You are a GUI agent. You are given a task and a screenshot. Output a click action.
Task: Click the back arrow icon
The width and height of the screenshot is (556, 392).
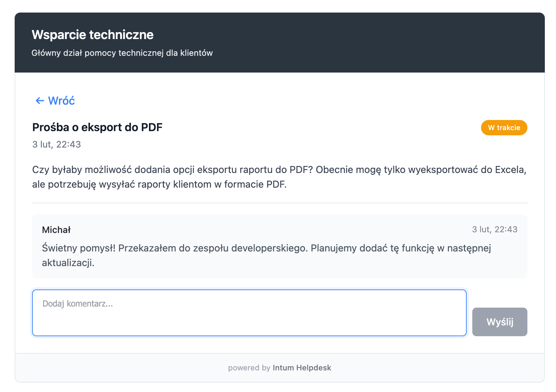[40, 101]
